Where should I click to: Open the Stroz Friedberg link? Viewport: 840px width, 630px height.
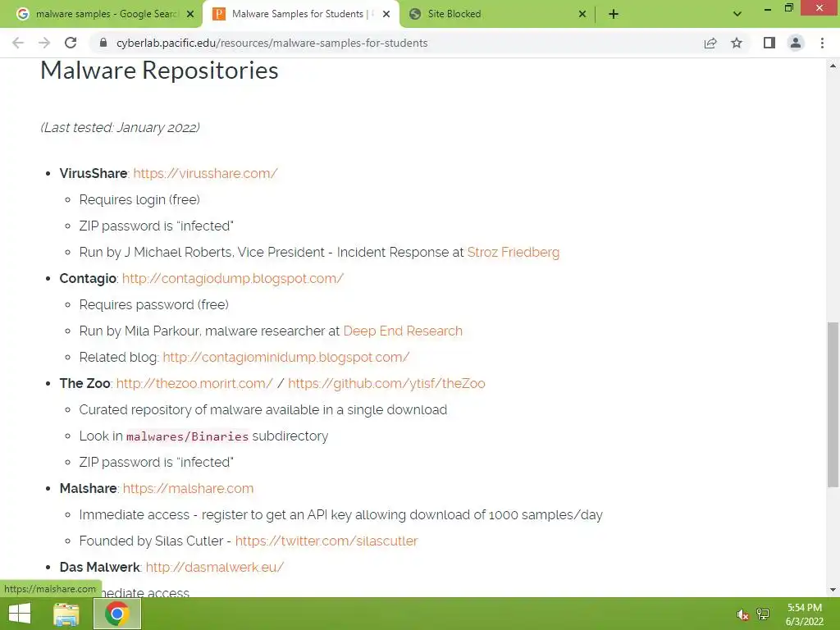[514, 252]
